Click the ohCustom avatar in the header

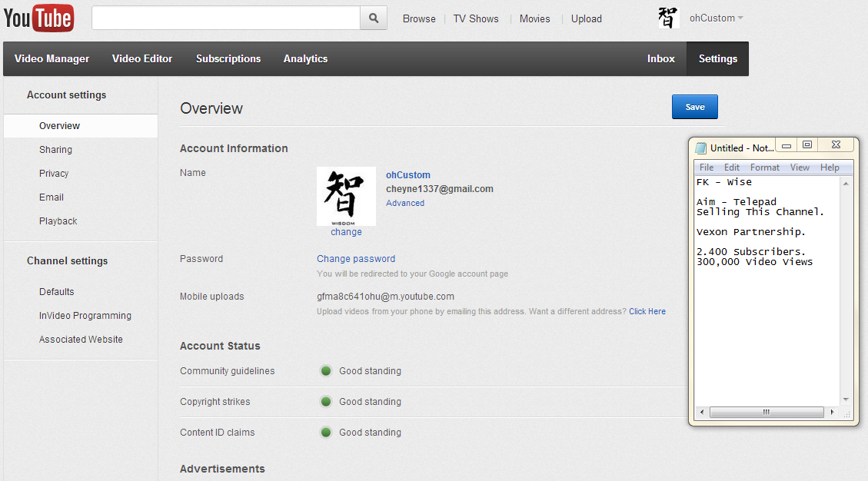668,18
